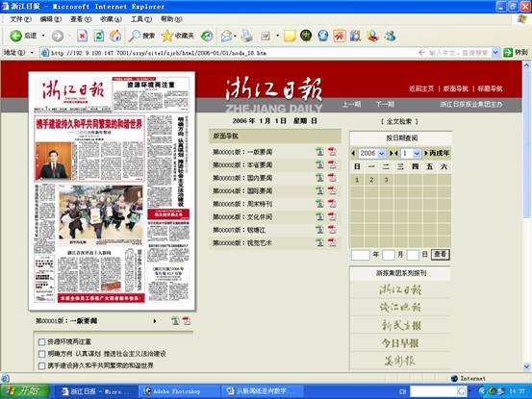Click previous year arrow in calendar
Screen dimensions: 532x399
click(x=353, y=154)
